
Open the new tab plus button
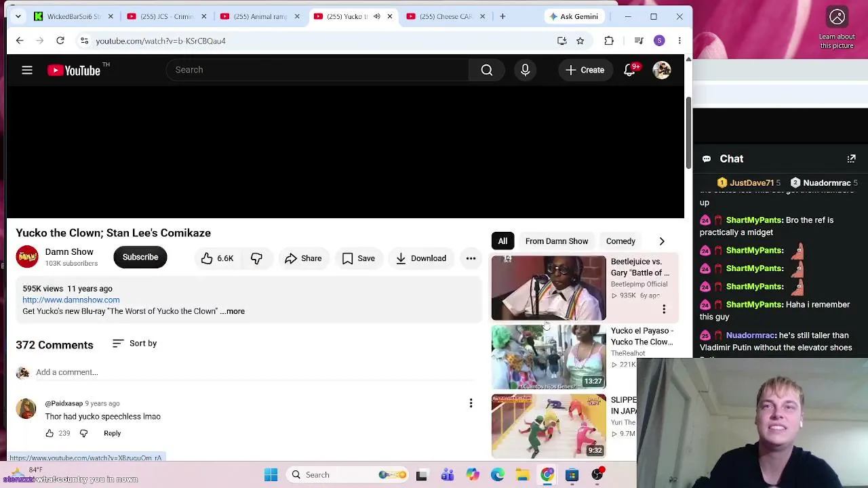502,16
